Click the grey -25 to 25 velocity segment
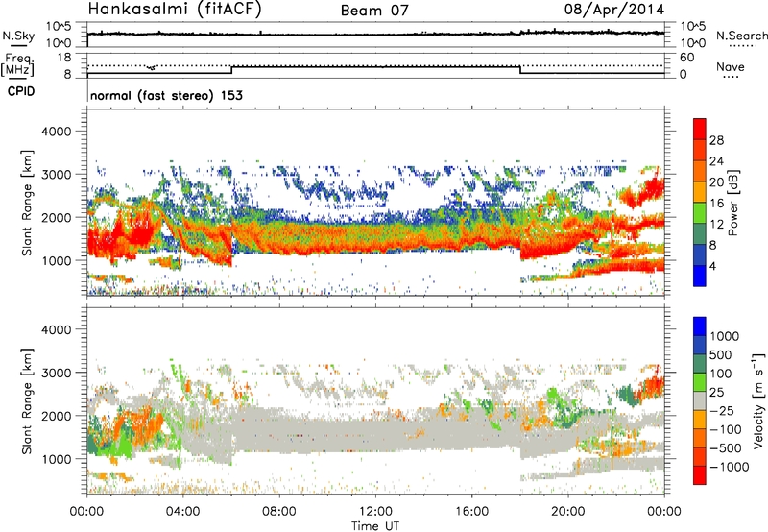Image resolution: width=768 pixels, height=532 pixels. tap(700, 400)
